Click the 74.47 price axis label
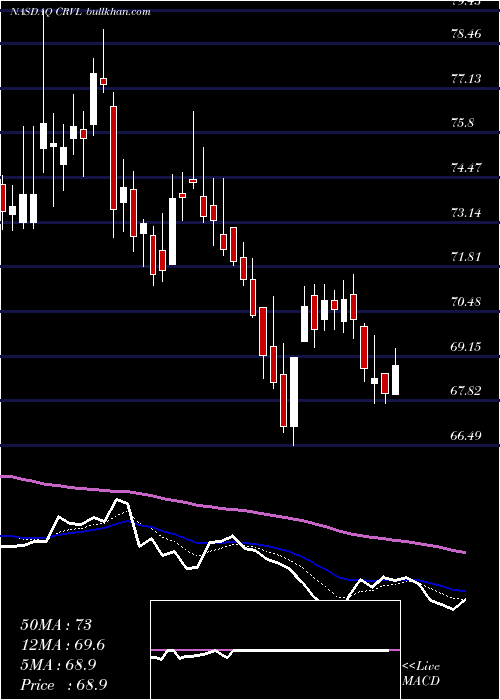500x700 pixels. 467,168
